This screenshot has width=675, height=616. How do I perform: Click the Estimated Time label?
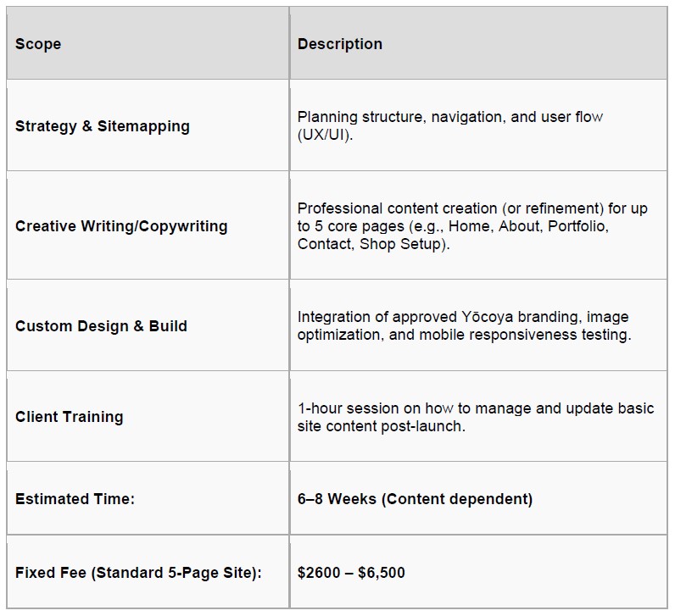[75, 499]
